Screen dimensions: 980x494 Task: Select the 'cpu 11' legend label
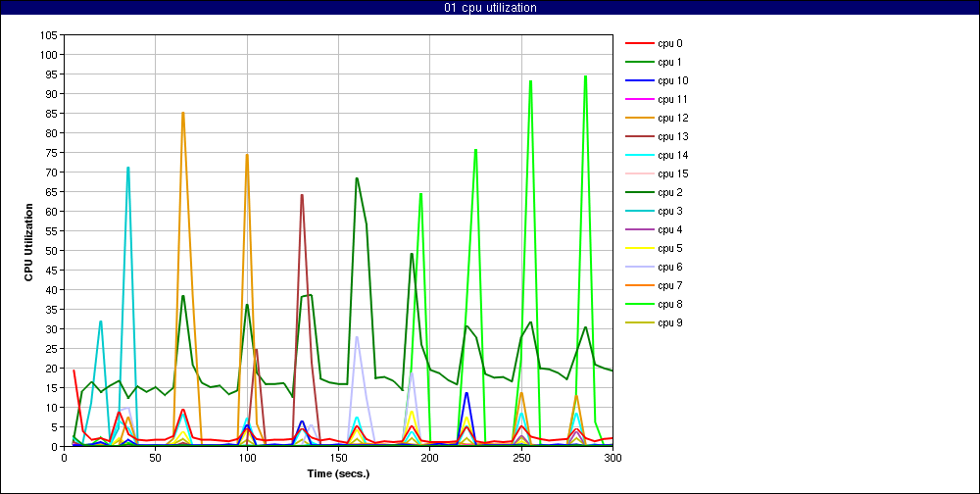(x=672, y=99)
